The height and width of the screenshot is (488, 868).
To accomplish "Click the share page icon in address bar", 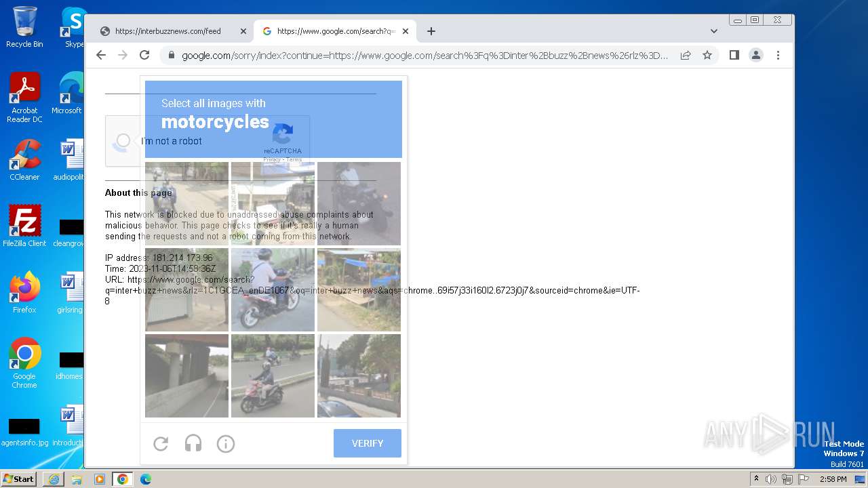I will pyautogui.click(x=686, y=55).
